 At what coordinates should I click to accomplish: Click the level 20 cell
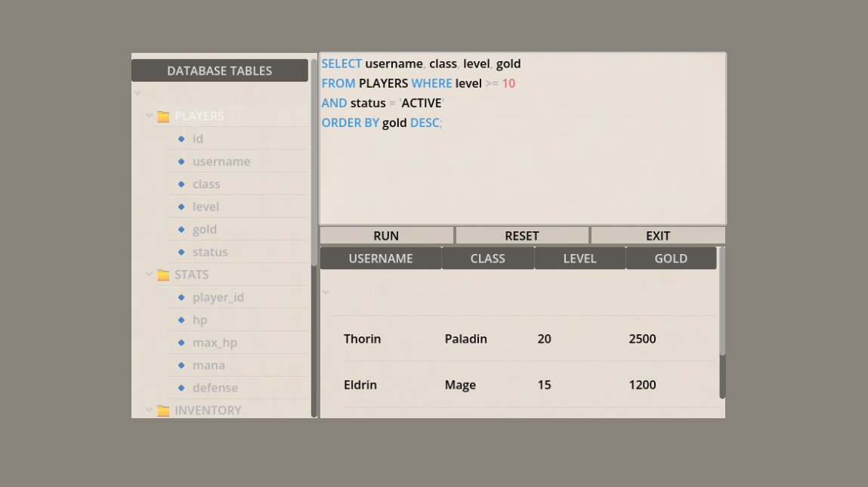[544, 339]
